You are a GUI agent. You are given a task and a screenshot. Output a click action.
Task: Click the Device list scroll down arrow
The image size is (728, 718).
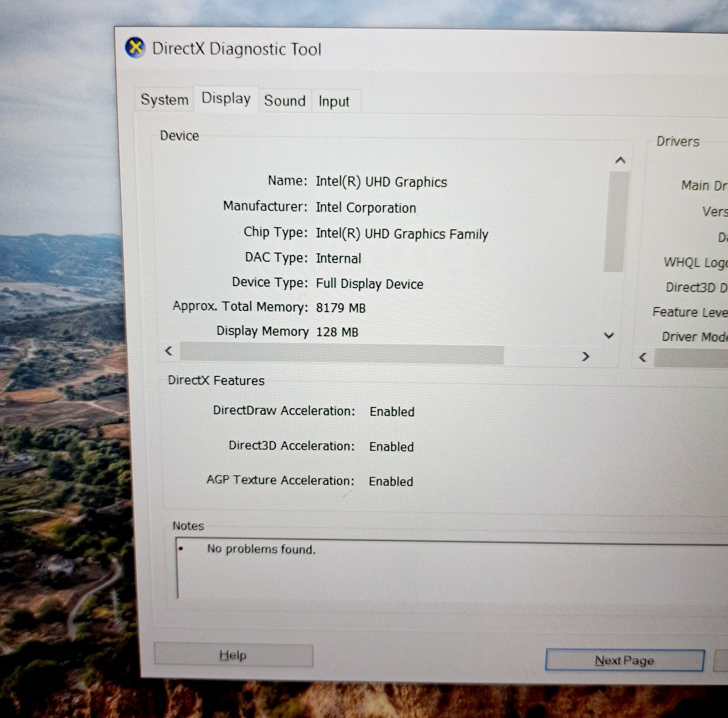(x=609, y=335)
